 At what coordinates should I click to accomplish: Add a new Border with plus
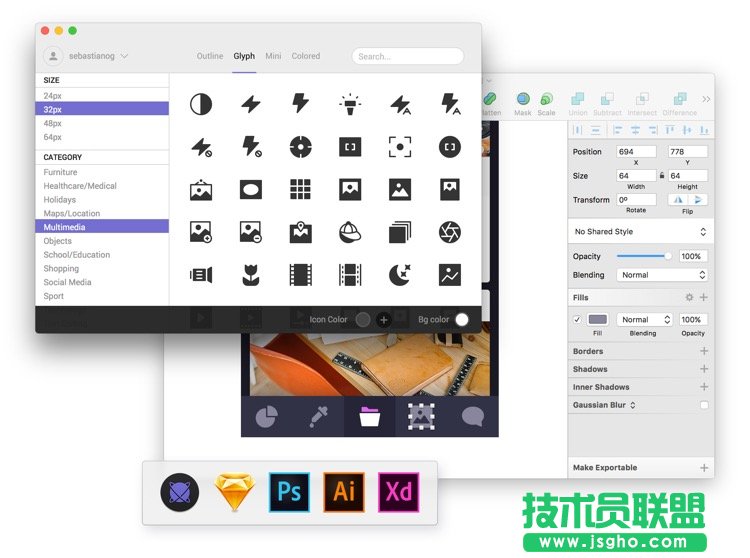pos(704,351)
